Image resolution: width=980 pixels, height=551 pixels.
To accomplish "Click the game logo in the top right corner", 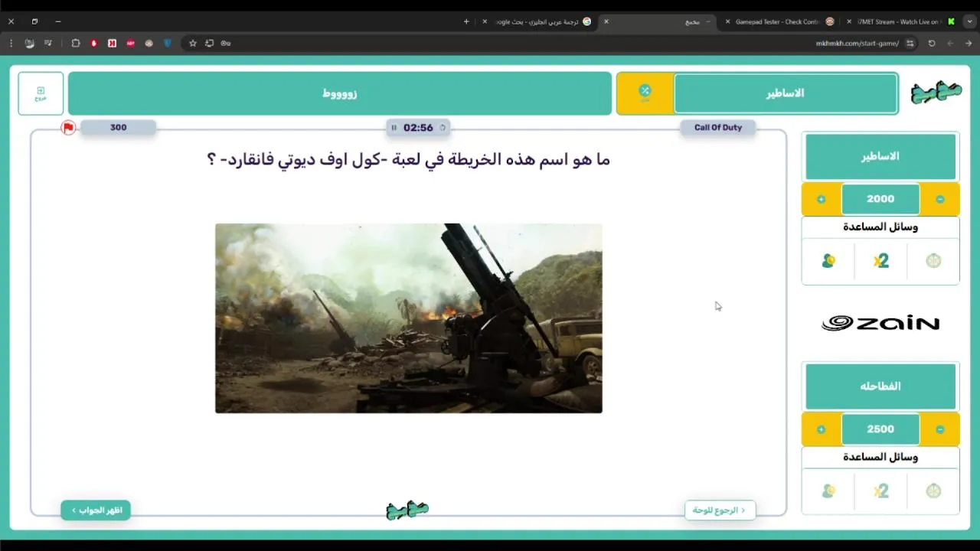I will 936,93.
